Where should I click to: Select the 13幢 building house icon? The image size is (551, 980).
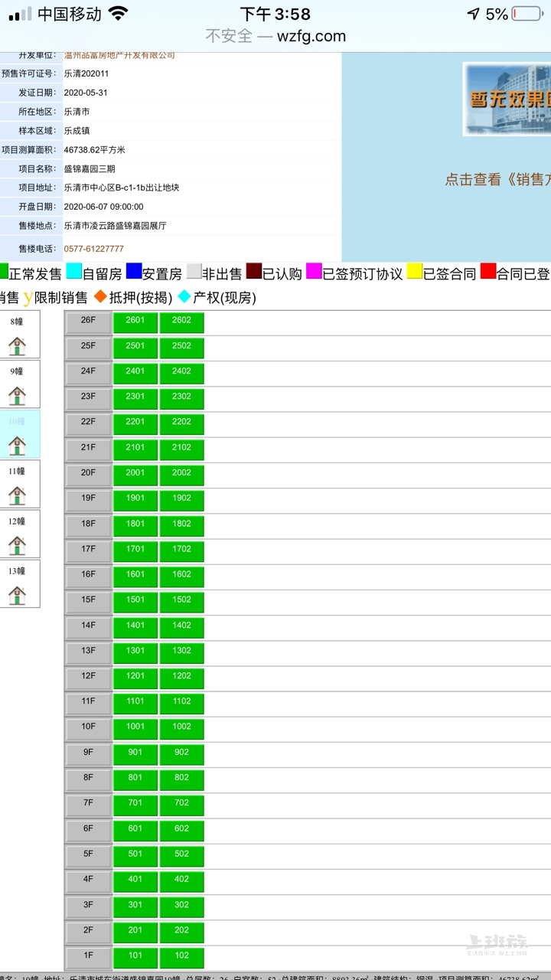(x=17, y=595)
